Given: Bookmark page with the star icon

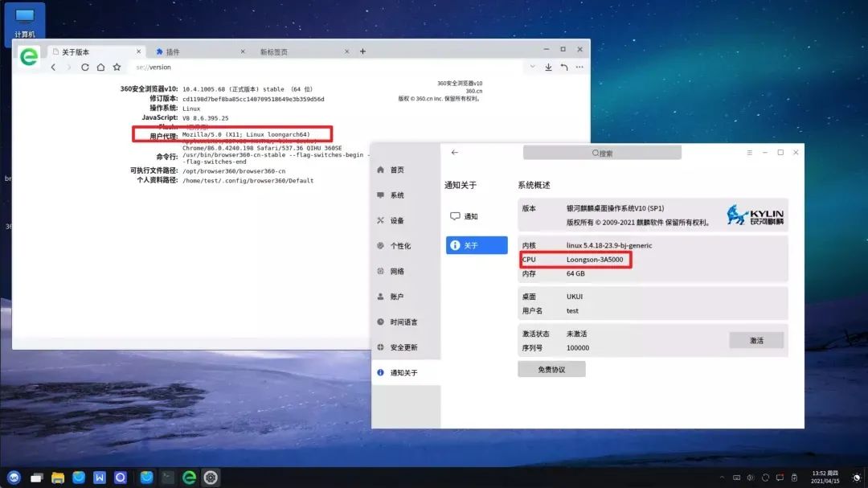Looking at the screenshot, I should click(x=117, y=67).
